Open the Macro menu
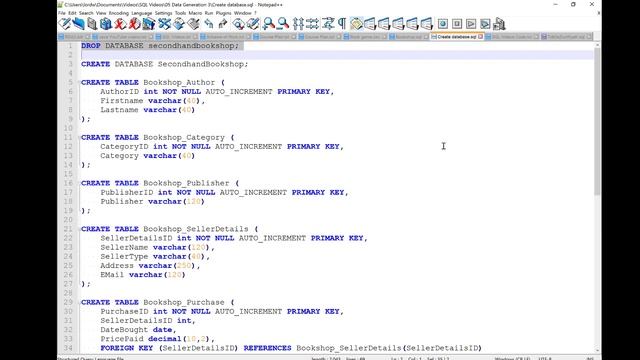The width and height of the screenshot is (640, 360). click(195, 13)
